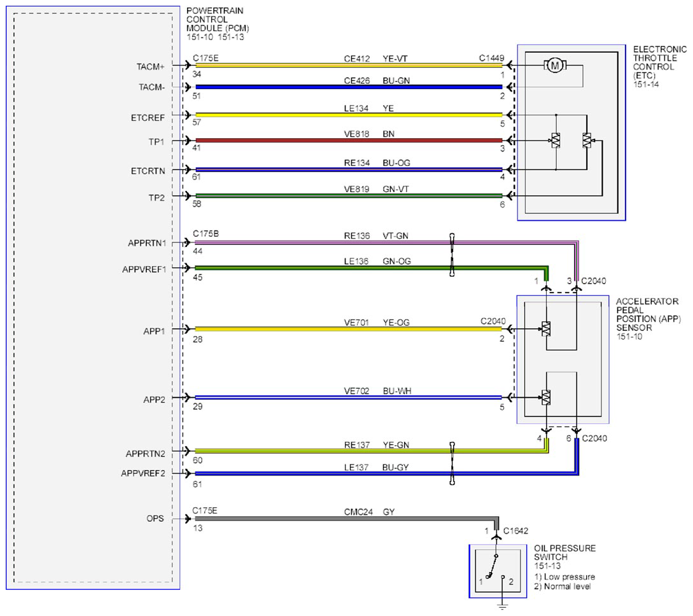Click the TACM- pin label

pos(151,87)
